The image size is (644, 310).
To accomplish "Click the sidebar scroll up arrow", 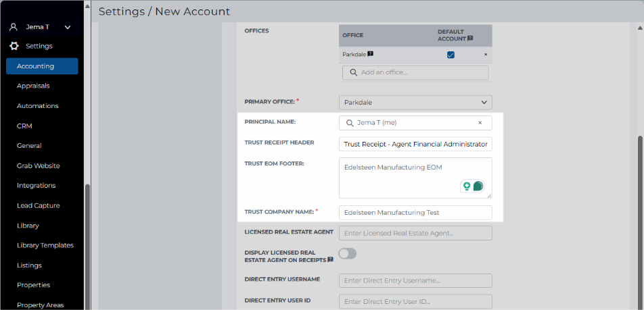I will point(87,5).
